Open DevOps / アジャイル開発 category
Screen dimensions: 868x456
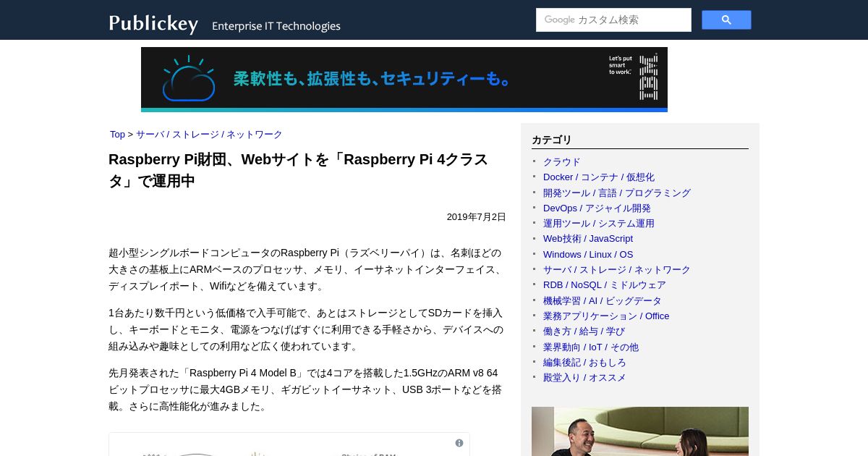pyautogui.click(x=597, y=208)
